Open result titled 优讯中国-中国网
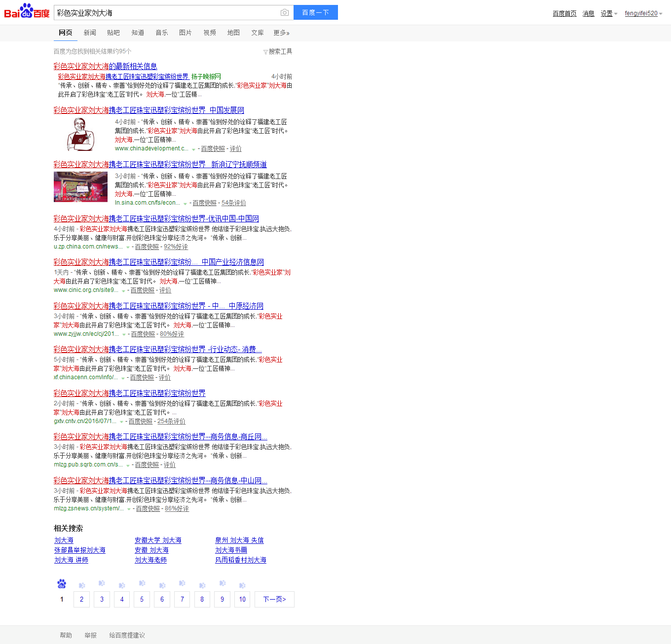Image resolution: width=671 pixels, height=644 pixels. coord(156,218)
